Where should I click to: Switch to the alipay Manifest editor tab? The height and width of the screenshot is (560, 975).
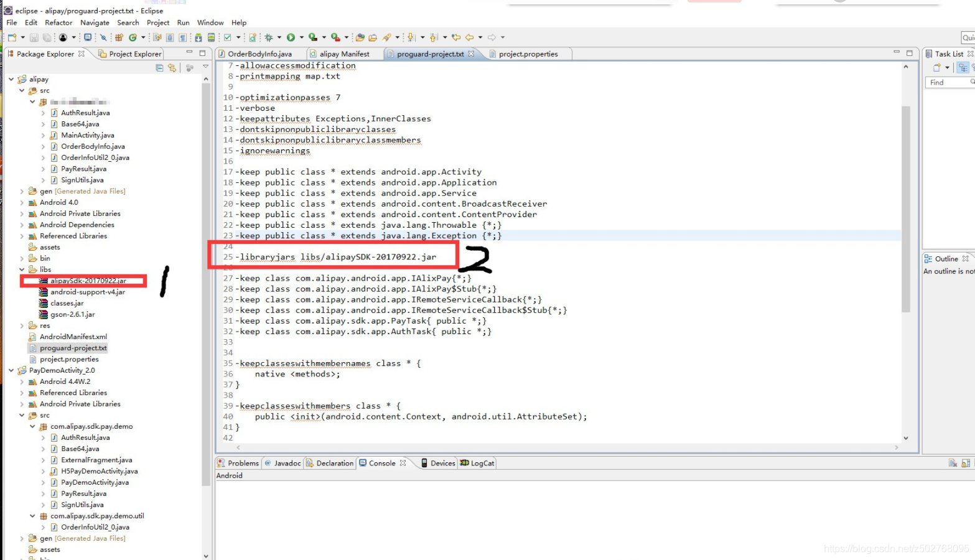click(344, 54)
